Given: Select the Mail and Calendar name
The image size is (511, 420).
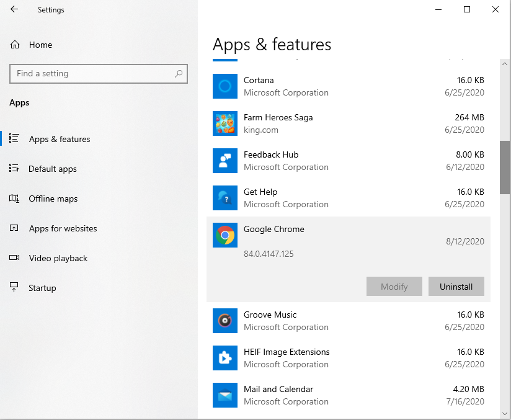Looking at the screenshot, I should 278,389.
